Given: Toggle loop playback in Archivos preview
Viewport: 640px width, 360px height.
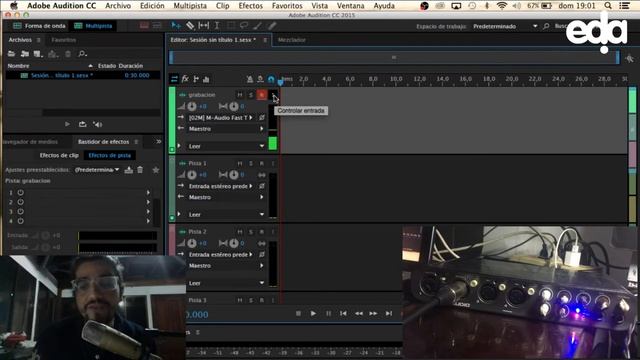Looking at the screenshot, I should pos(82,124).
